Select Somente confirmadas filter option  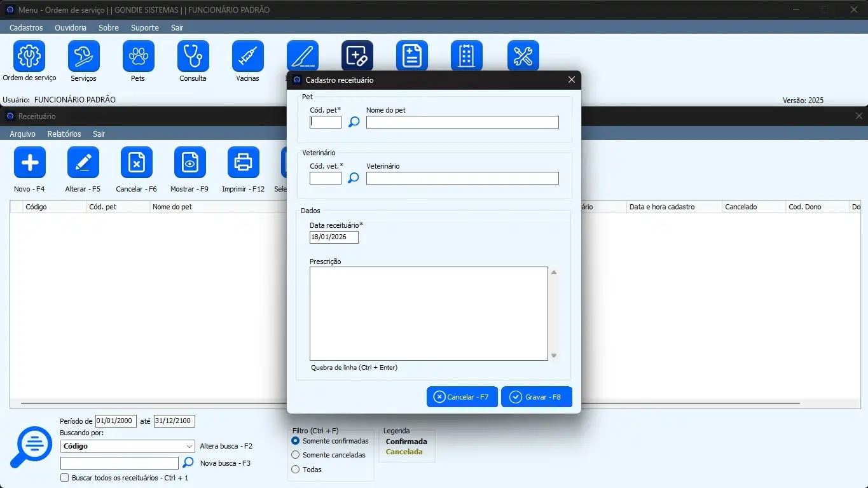(295, 441)
